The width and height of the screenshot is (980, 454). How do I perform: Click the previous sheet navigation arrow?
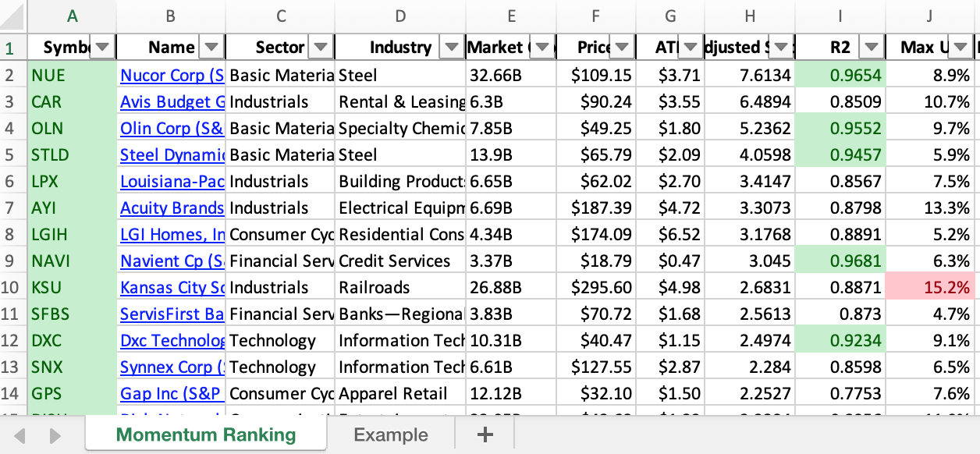(x=20, y=434)
